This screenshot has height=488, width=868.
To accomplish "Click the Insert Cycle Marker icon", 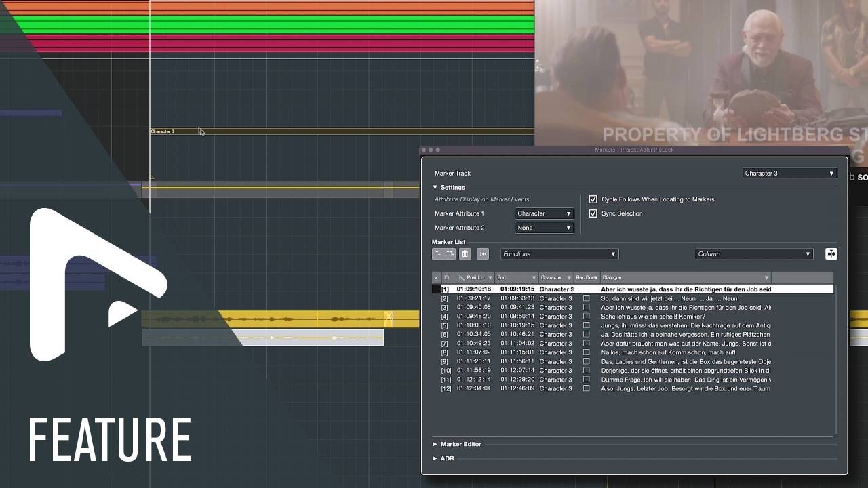I will pos(450,253).
